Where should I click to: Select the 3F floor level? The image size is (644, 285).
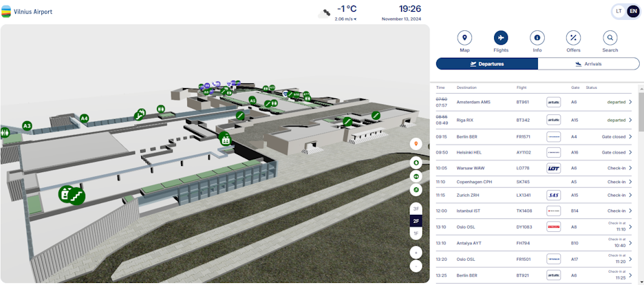tap(416, 209)
